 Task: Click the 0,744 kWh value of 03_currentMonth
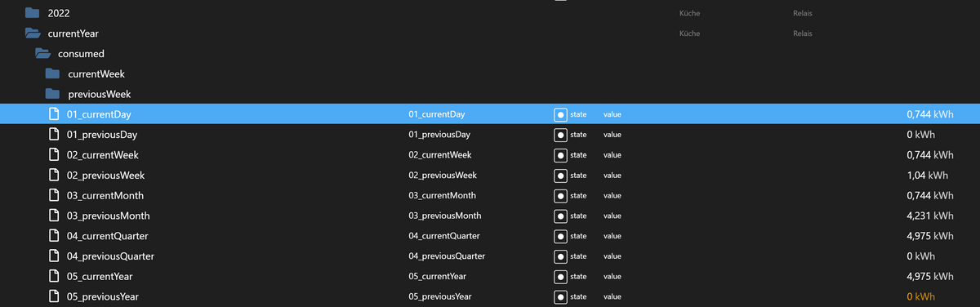coord(930,195)
